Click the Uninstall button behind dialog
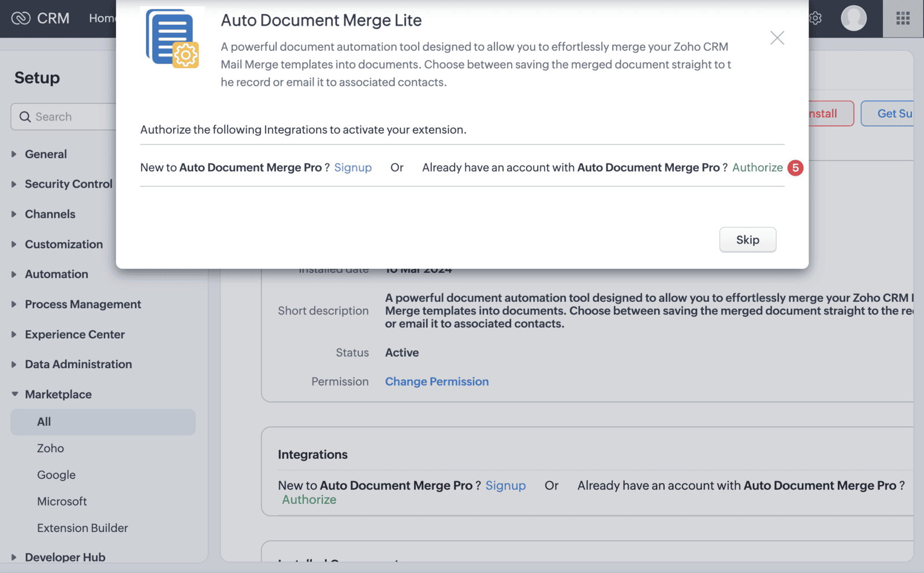Image resolution: width=924 pixels, height=573 pixels. [830, 114]
